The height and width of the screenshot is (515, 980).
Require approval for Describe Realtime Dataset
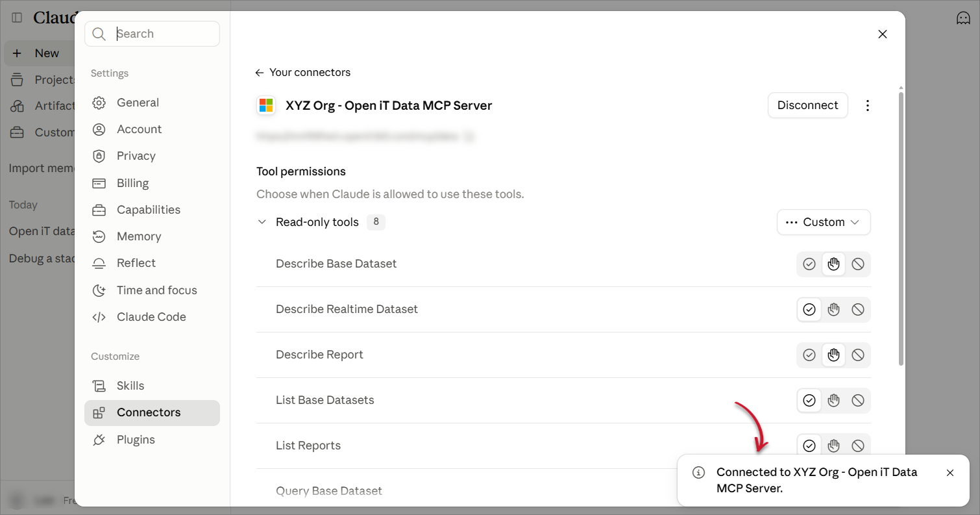834,310
